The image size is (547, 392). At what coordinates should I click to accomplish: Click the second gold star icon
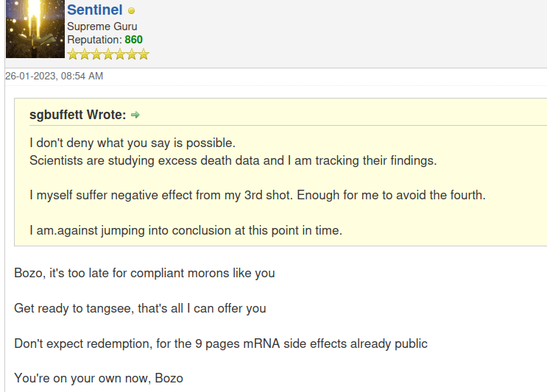point(85,54)
